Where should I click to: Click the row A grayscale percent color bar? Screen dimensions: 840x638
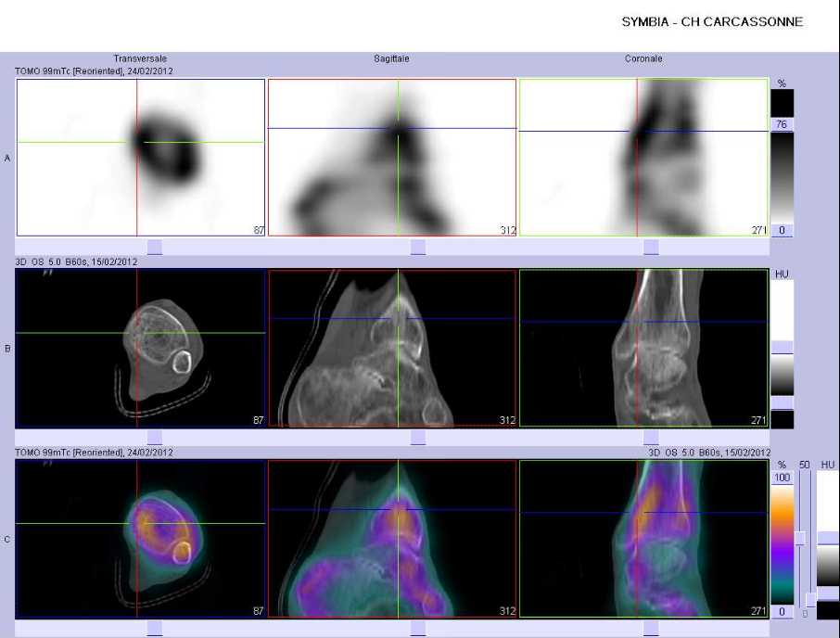(783, 177)
